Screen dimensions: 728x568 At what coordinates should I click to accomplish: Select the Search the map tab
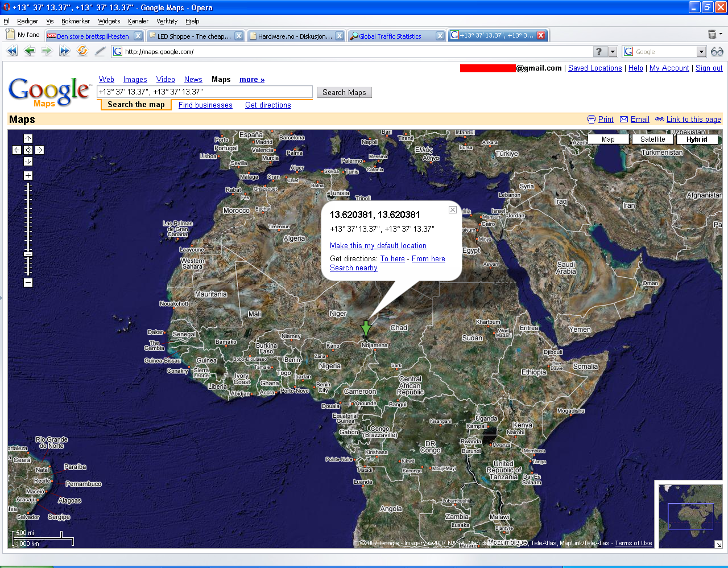tap(136, 105)
